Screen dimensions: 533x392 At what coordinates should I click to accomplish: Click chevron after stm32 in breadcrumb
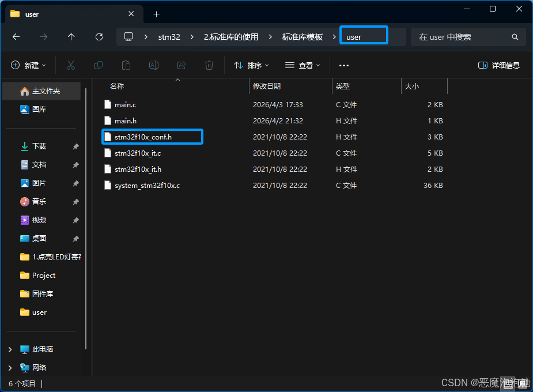click(x=192, y=37)
